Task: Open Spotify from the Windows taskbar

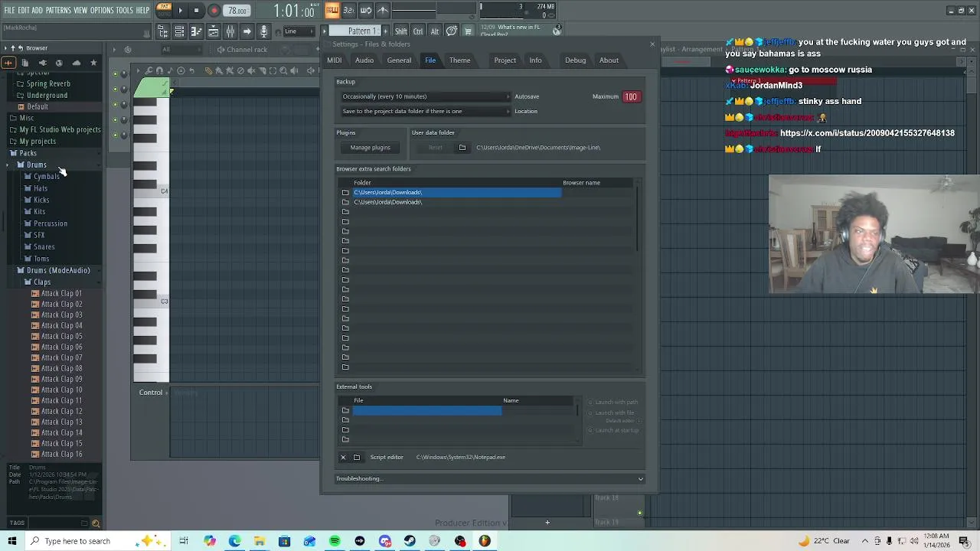Action: point(335,541)
